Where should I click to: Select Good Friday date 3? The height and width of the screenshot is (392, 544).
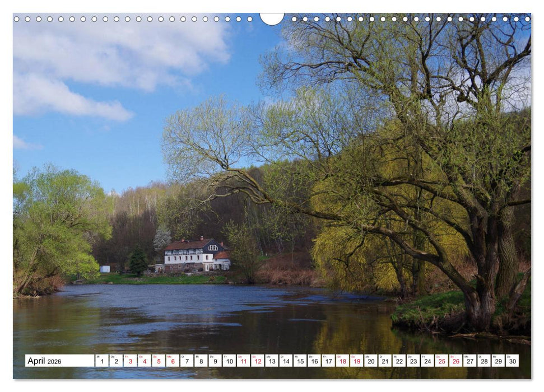pyautogui.click(x=130, y=361)
